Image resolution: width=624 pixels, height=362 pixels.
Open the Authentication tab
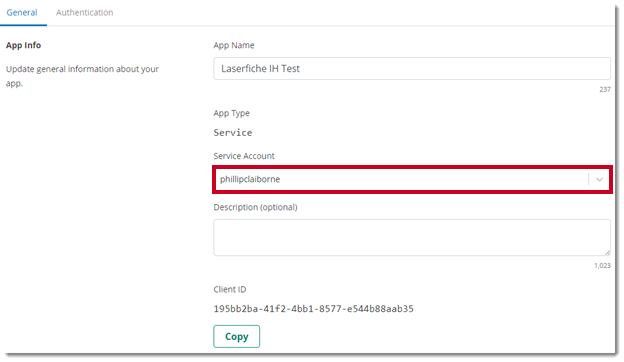(84, 13)
